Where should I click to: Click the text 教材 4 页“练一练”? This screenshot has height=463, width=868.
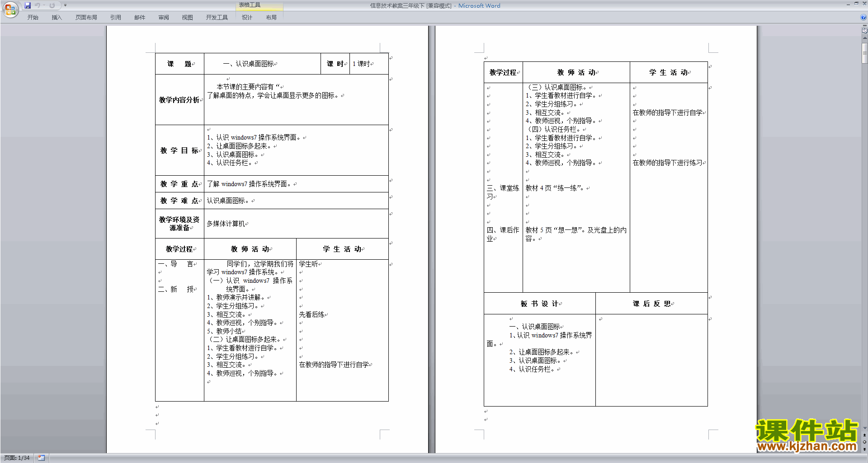point(556,188)
